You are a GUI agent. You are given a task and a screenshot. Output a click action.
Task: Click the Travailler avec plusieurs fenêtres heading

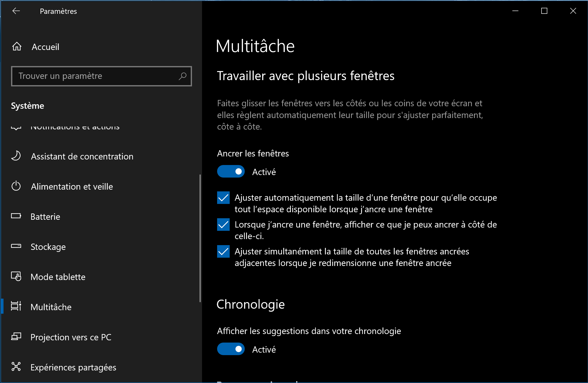pos(306,76)
